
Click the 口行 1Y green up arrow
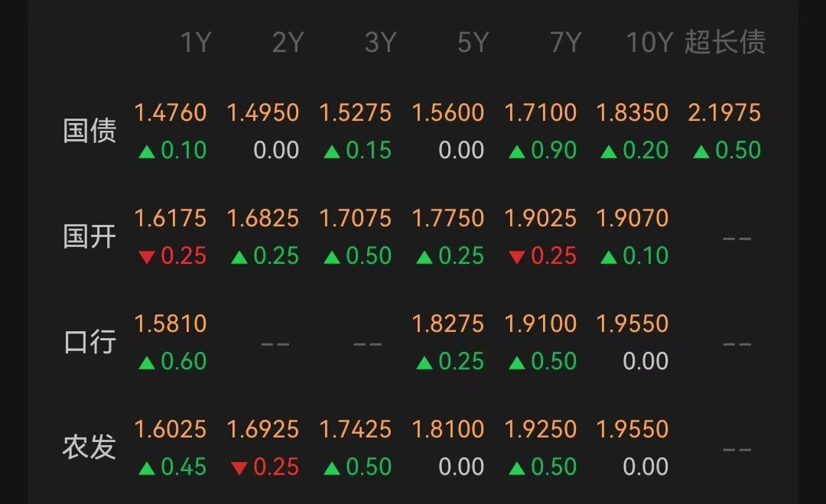146,363
